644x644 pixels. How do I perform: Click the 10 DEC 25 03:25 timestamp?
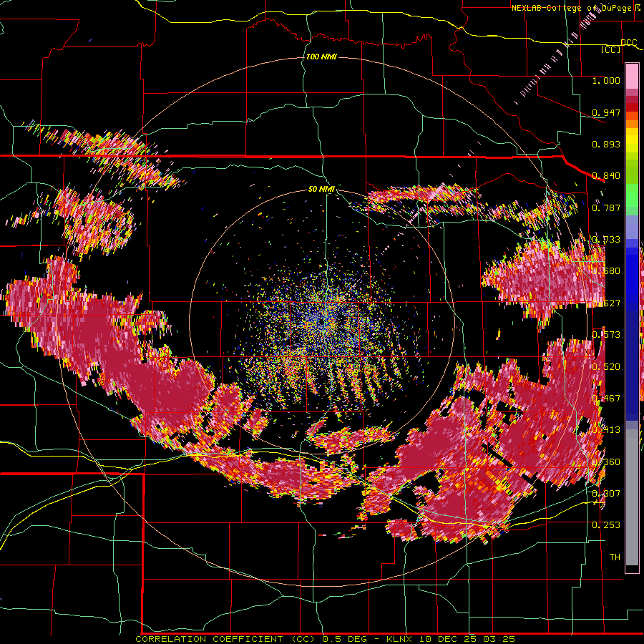click(467, 639)
